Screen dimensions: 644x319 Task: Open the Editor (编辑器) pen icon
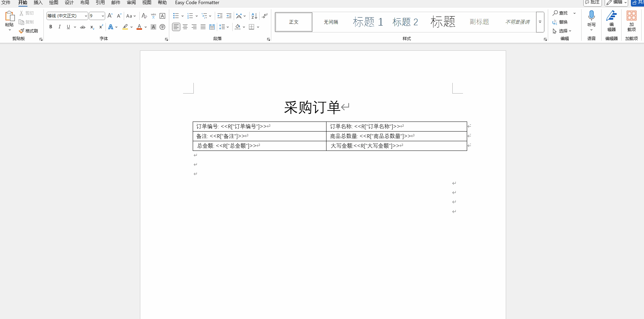[611, 16]
